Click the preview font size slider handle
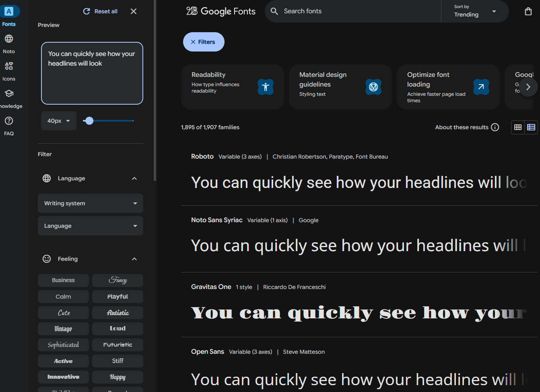540x392 pixels. pos(89,121)
